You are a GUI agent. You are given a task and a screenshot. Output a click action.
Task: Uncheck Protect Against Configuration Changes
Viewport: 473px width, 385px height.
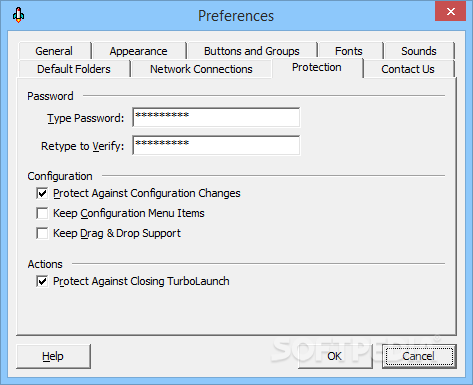tap(42, 193)
